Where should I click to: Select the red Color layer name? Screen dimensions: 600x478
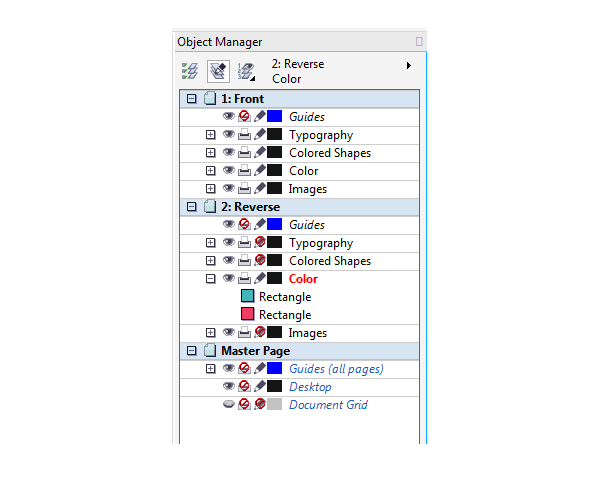click(303, 279)
